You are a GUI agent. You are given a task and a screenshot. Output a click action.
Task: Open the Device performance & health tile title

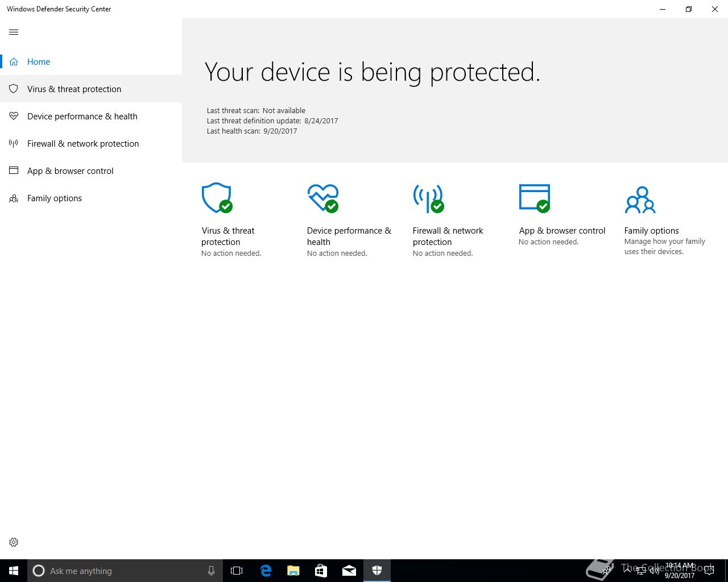coord(349,236)
